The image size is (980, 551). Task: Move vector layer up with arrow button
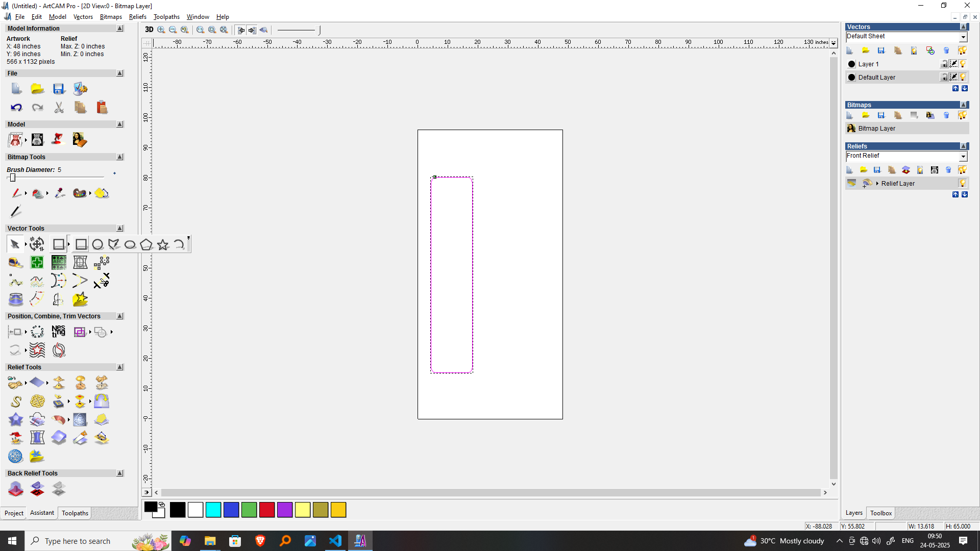[955, 88]
